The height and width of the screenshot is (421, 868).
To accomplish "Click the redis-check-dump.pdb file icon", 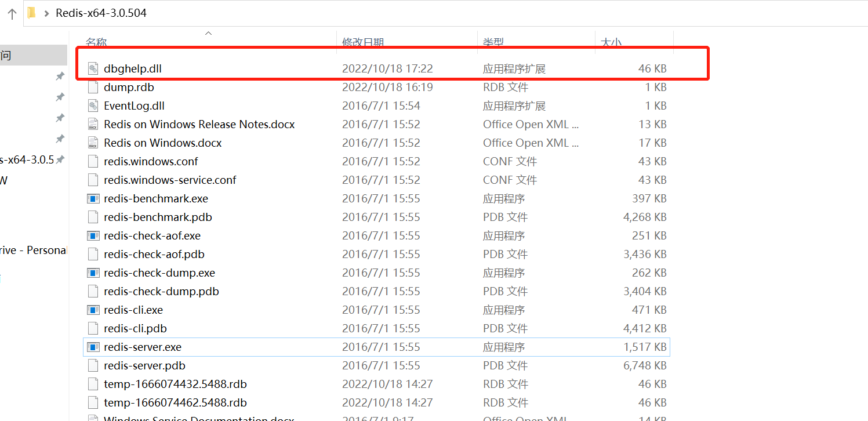I will [93, 291].
